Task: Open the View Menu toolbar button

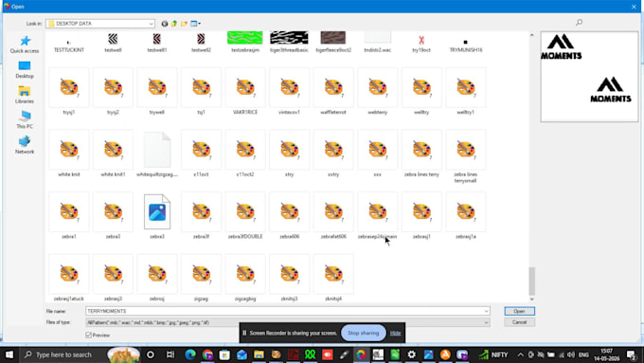Action: coord(195,24)
